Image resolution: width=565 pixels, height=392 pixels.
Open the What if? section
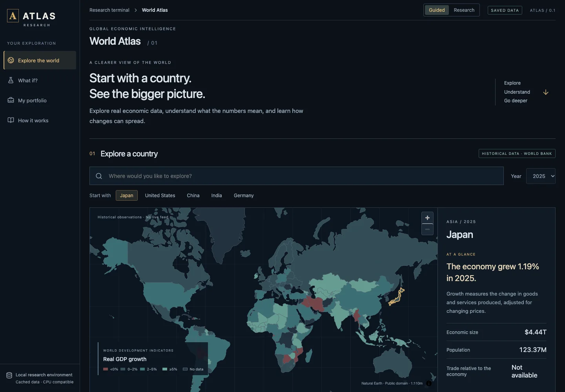coord(40,80)
